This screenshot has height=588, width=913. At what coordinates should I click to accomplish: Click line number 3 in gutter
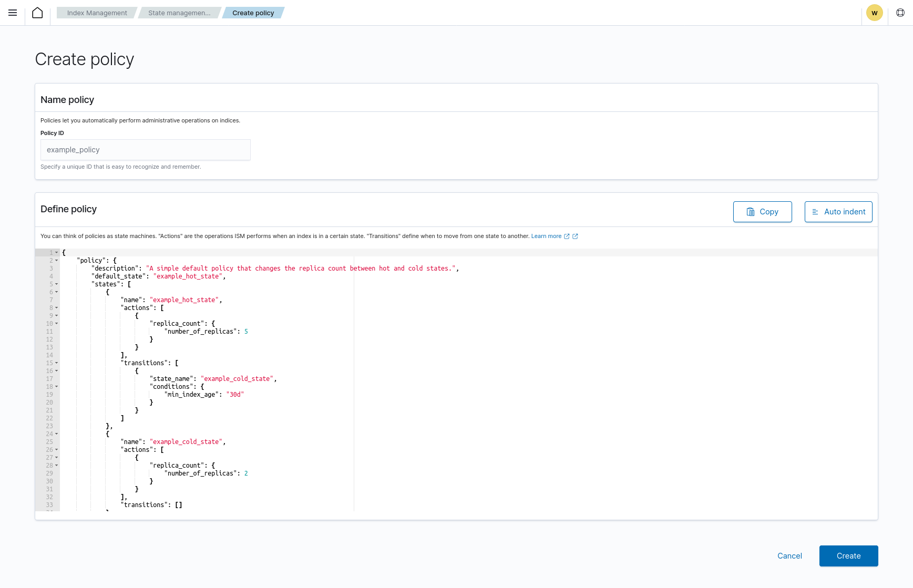point(51,269)
